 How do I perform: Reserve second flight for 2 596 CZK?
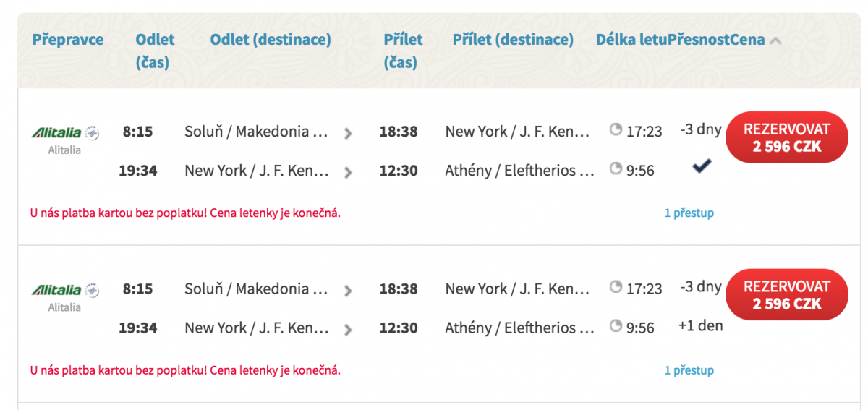tap(786, 294)
